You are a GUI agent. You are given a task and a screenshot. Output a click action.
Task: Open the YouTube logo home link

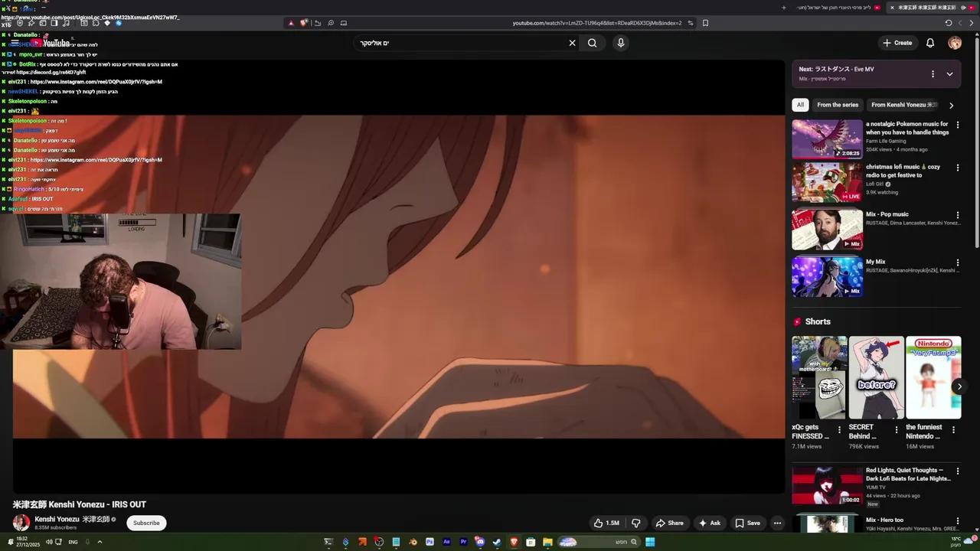coord(51,43)
